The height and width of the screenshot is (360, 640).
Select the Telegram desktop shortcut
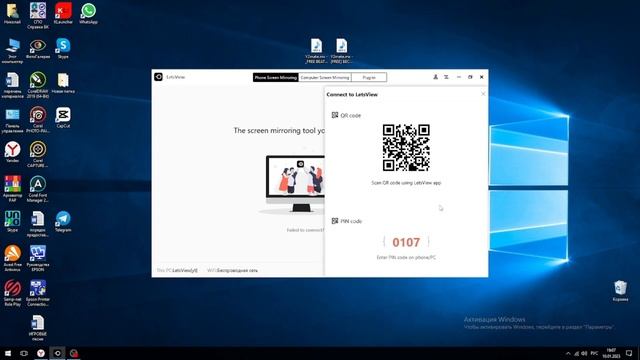pos(63,222)
